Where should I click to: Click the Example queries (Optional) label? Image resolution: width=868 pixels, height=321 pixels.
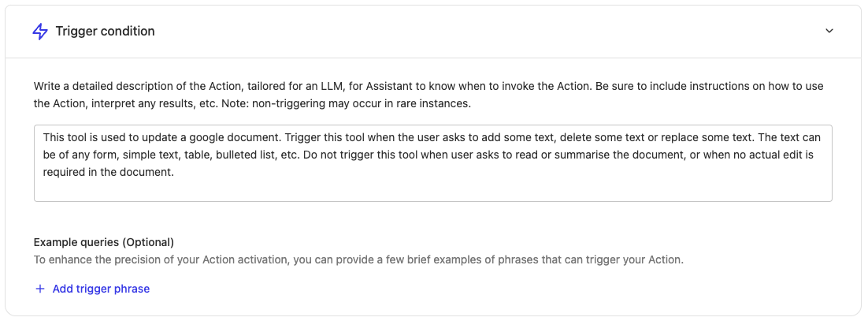(x=103, y=242)
